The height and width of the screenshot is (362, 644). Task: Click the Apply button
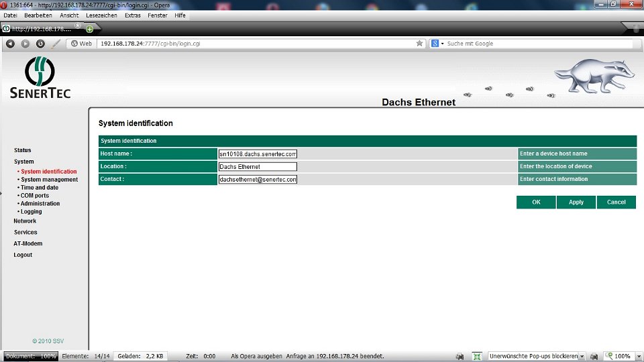click(576, 202)
